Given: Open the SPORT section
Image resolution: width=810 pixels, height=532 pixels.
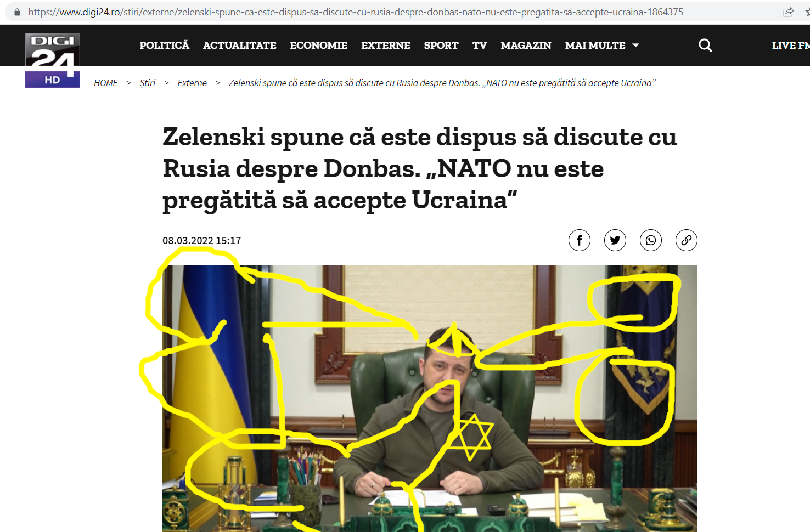Looking at the screenshot, I should (x=441, y=46).
